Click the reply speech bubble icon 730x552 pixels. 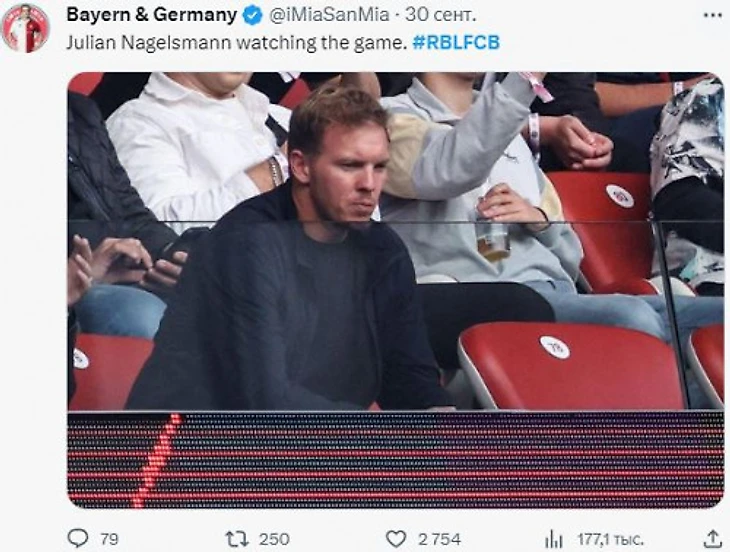click(78, 539)
